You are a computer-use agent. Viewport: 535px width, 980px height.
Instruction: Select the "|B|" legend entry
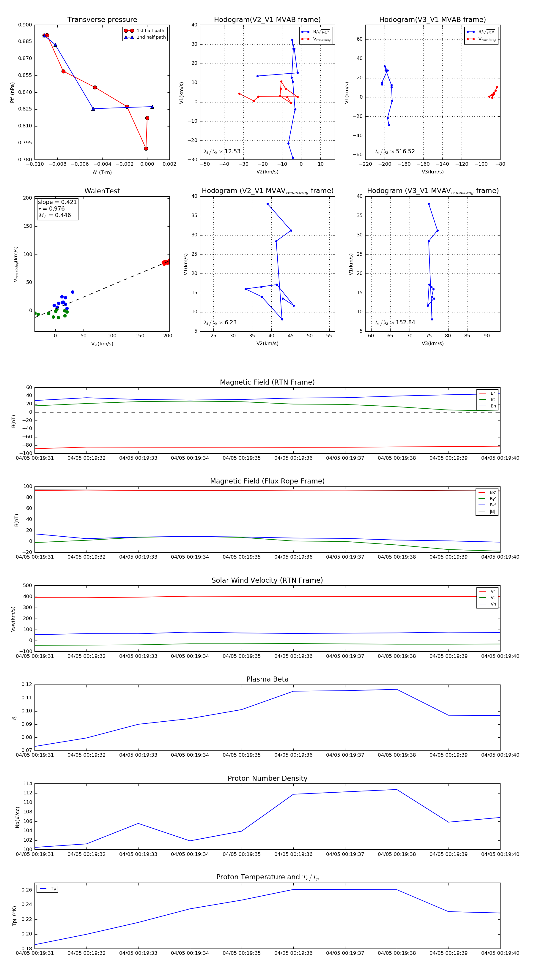[x=487, y=511]
